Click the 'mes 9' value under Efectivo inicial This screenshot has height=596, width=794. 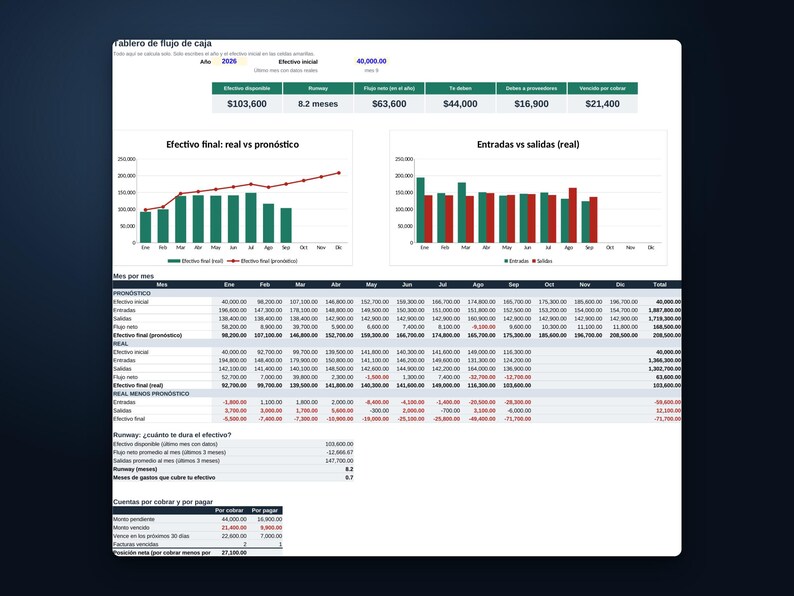click(371, 70)
